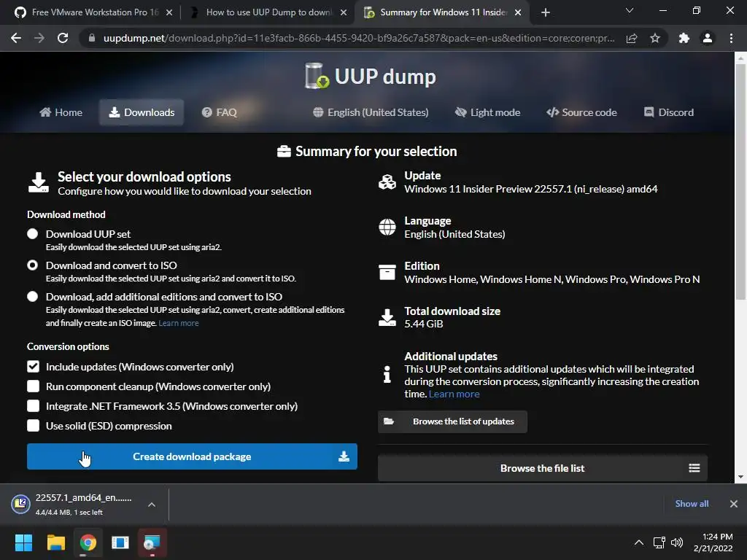Close the downloads bar

(734, 504)
